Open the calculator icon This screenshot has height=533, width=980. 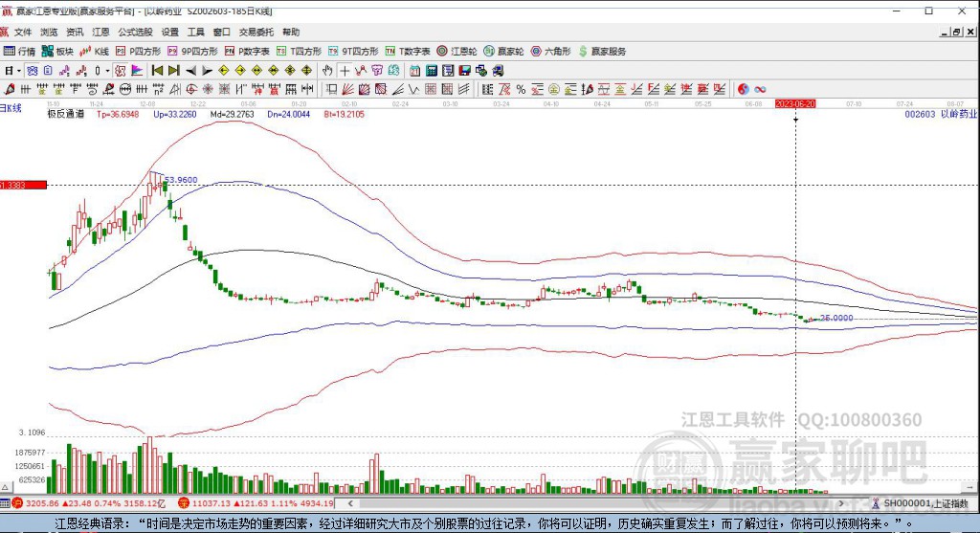pyautogui.click(x=432, y=71)
